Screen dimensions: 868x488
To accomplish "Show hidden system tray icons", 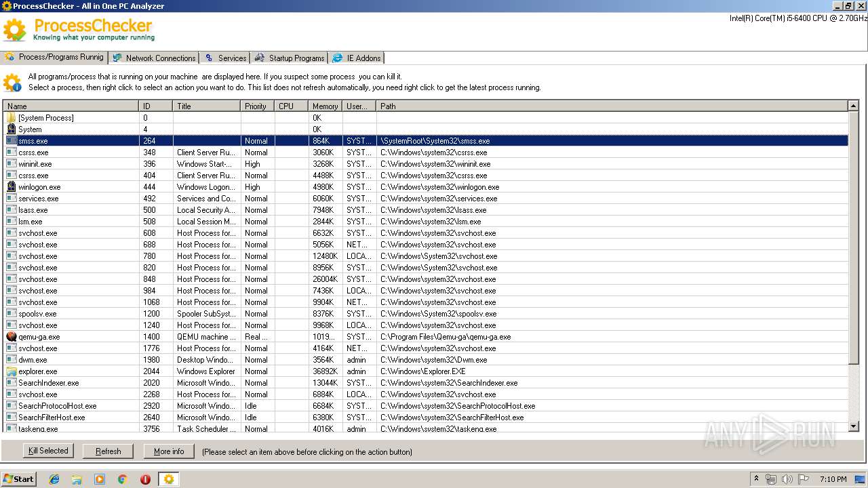I will [x=756, y=479].
